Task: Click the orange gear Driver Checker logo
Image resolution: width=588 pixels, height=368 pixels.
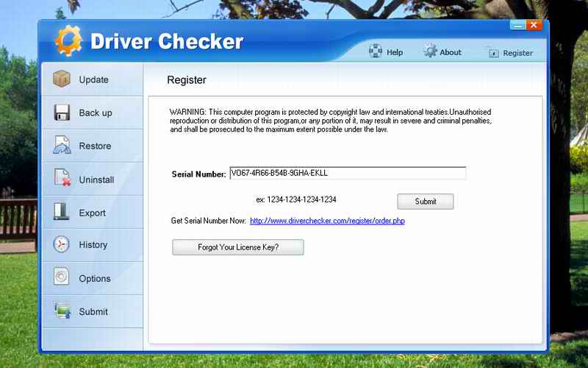Action: pos(68,40)
